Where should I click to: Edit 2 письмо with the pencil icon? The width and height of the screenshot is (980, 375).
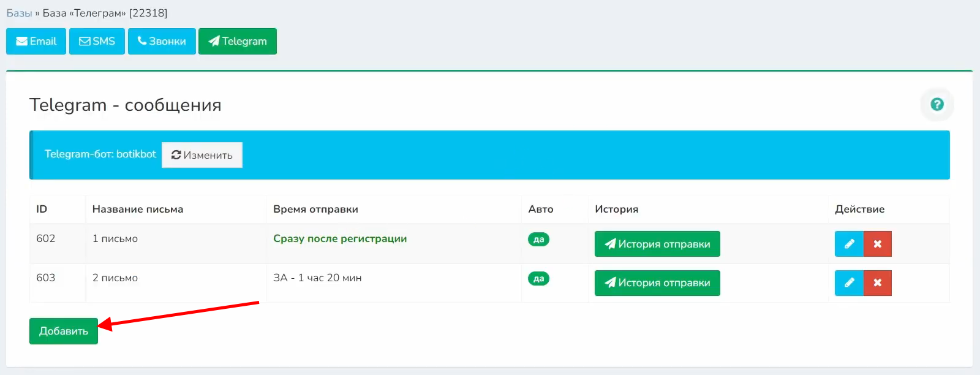(849, 283)
